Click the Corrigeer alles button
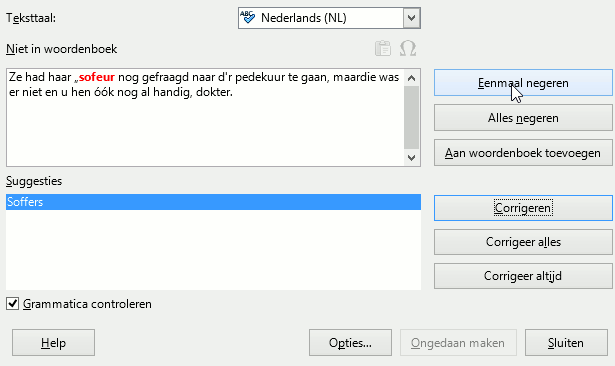This screenshot has height=366, width=615. (523, 242)
